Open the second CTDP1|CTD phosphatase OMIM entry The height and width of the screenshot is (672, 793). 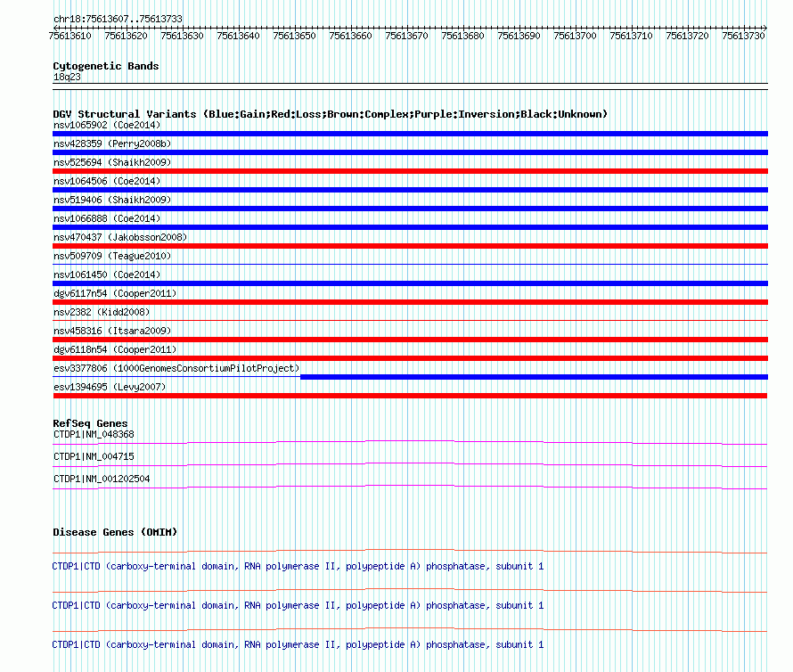298,605
